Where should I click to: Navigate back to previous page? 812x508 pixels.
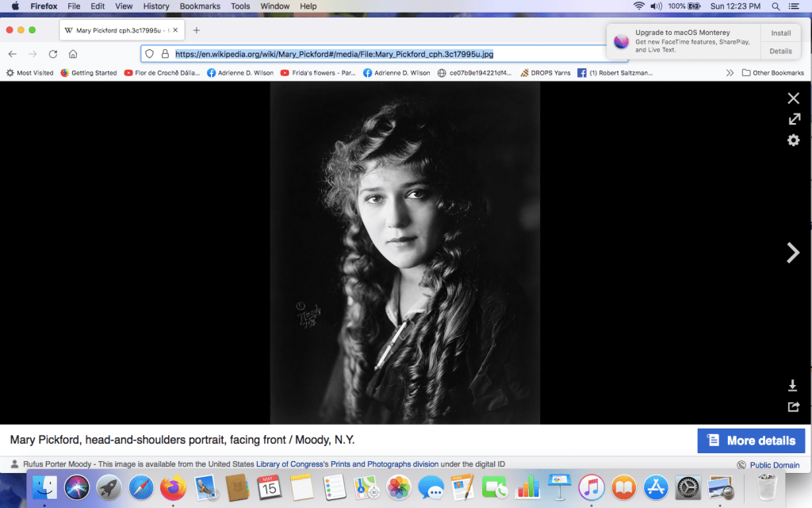(13, 54)
